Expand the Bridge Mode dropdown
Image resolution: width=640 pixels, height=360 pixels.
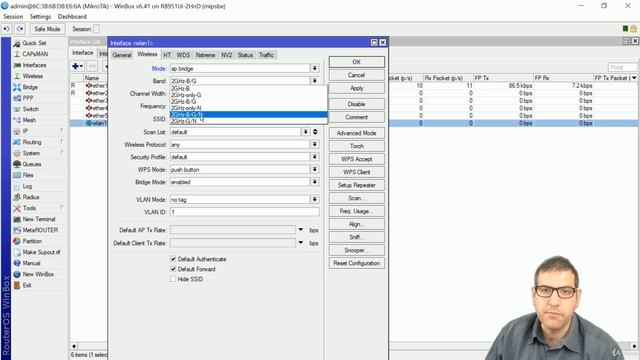pos(315,182)
